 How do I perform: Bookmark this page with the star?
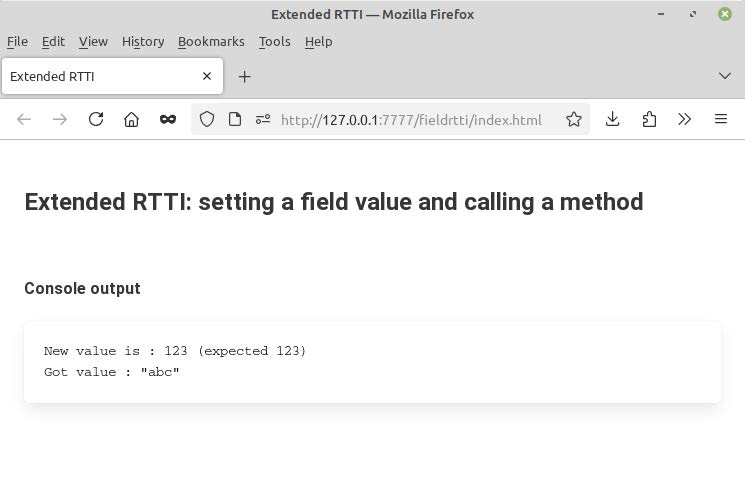[574, 120]
